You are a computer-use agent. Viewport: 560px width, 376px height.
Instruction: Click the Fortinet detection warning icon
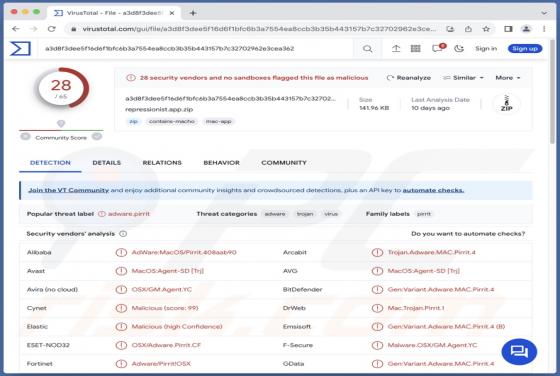tap(121, 364)
